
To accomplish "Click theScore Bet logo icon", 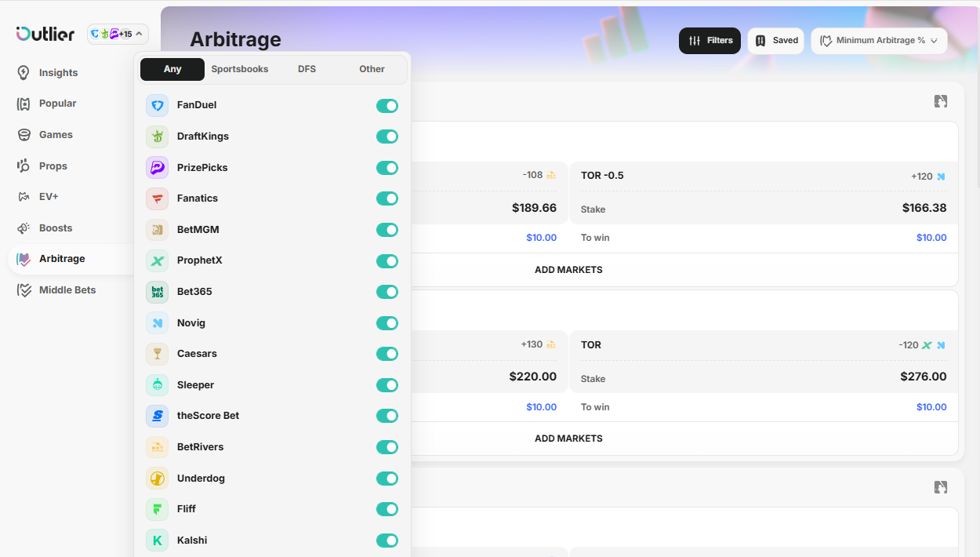I will click(x=158, y=416).
